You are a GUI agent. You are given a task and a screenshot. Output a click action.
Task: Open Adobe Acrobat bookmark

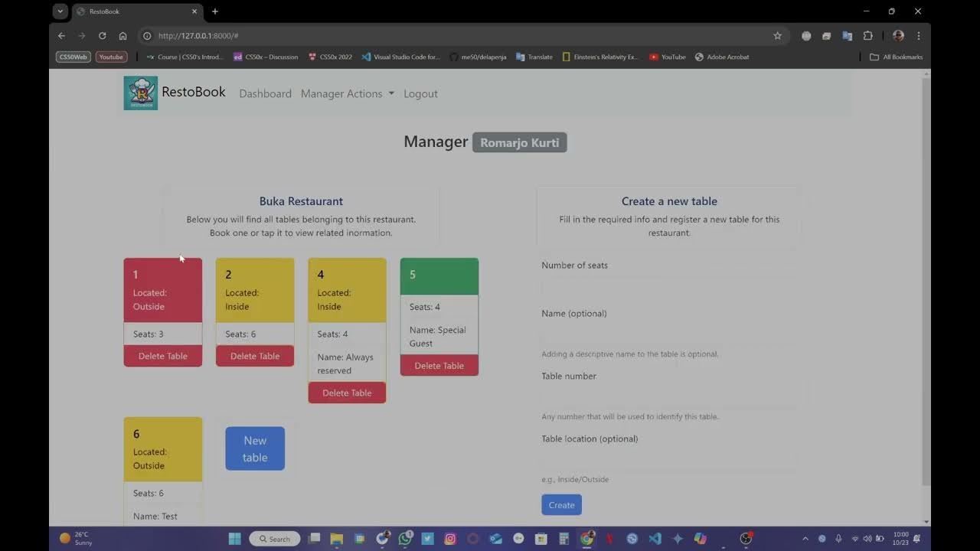tap(722, 57)
